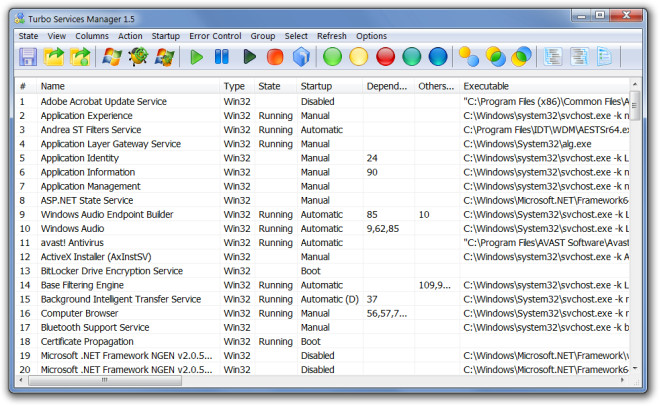Select the Application Identity service
This screenshot has width=660, height=406.
(322, 158)
